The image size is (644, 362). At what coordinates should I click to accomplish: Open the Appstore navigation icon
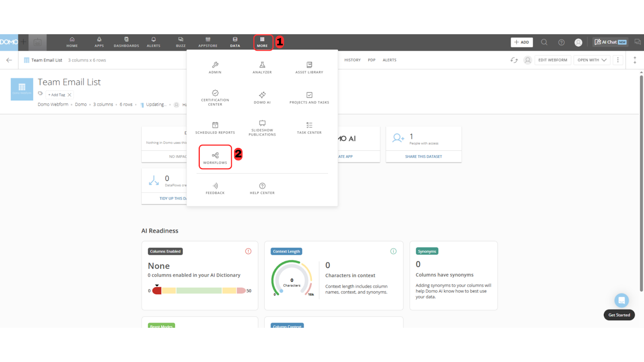[x=208, y=42]
